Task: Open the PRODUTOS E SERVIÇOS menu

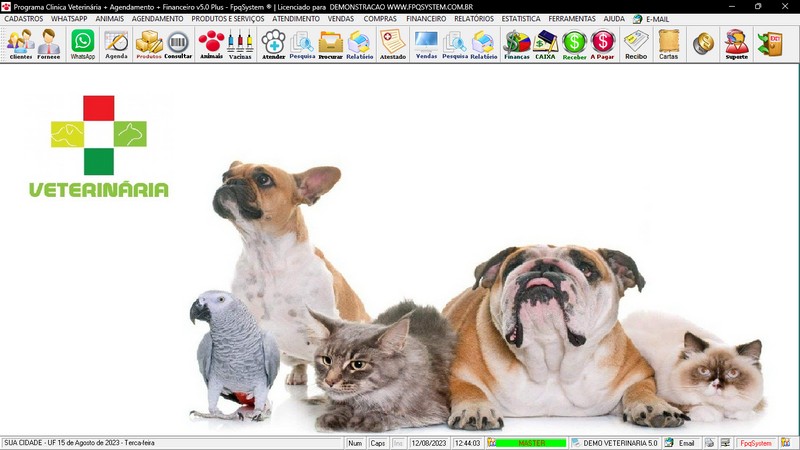Action: tap(228, 19)
